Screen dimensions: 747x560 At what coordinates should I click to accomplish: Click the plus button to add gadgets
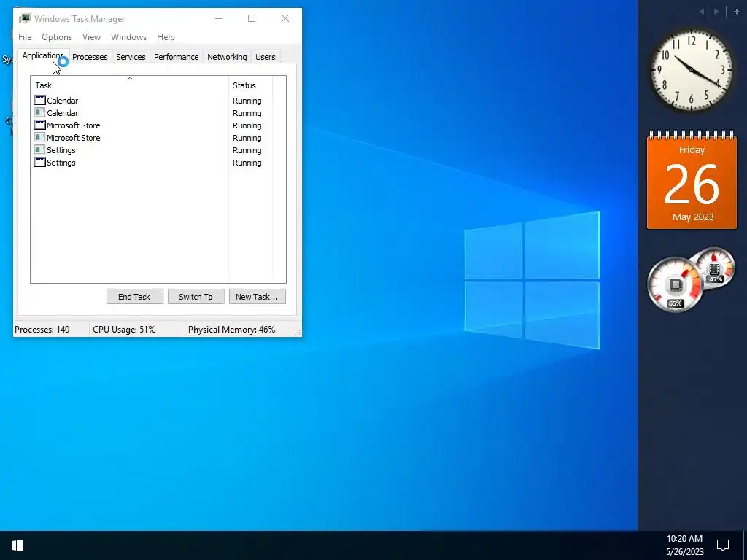[x=737, y=12]
